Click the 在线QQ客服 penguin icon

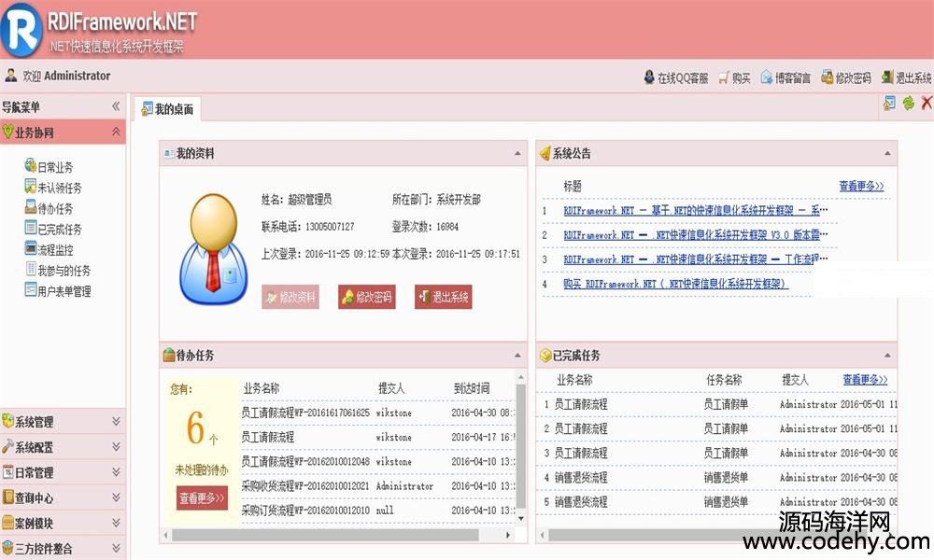(x=649, y=77)
